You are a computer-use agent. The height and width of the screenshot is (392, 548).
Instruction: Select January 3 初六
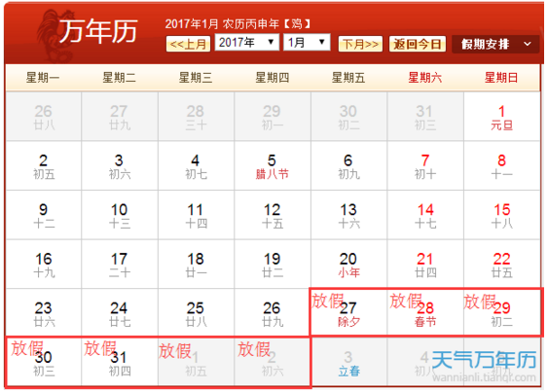pyautogui.click(x=120, y=166)
